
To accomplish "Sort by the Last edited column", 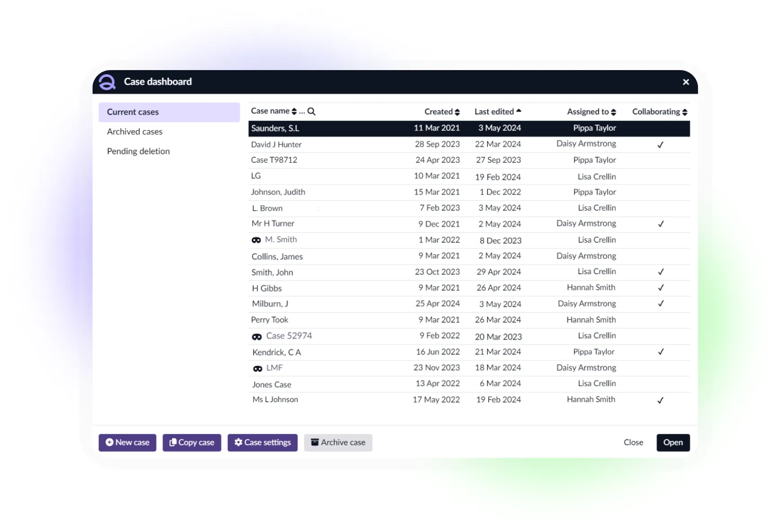I will (x=498, y=111).
